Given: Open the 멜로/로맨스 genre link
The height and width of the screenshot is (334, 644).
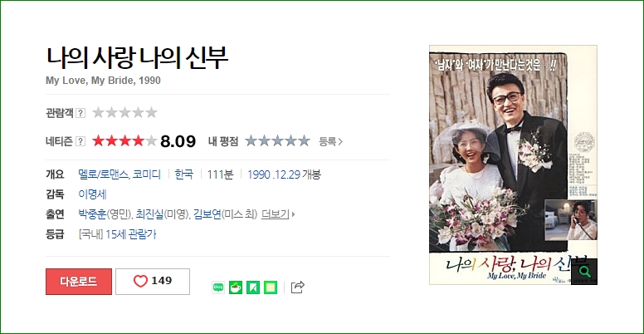Looking at the screenshot, I should pyautogui.click(x=104, y=174).
